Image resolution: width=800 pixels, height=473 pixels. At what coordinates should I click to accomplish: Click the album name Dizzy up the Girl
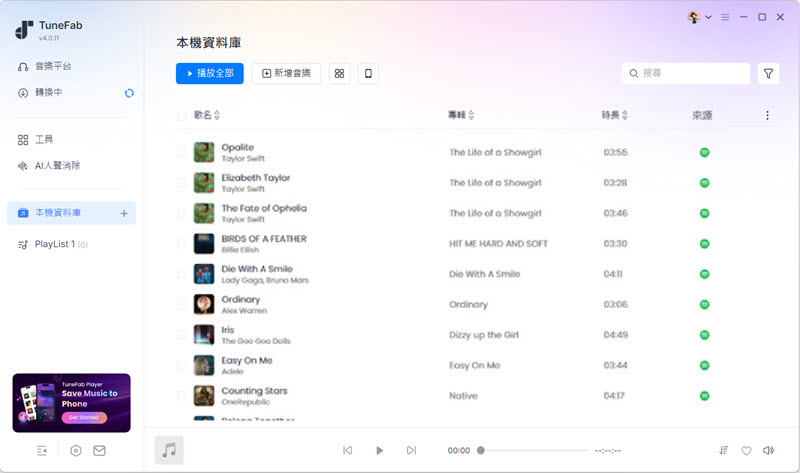pos(484,335)
